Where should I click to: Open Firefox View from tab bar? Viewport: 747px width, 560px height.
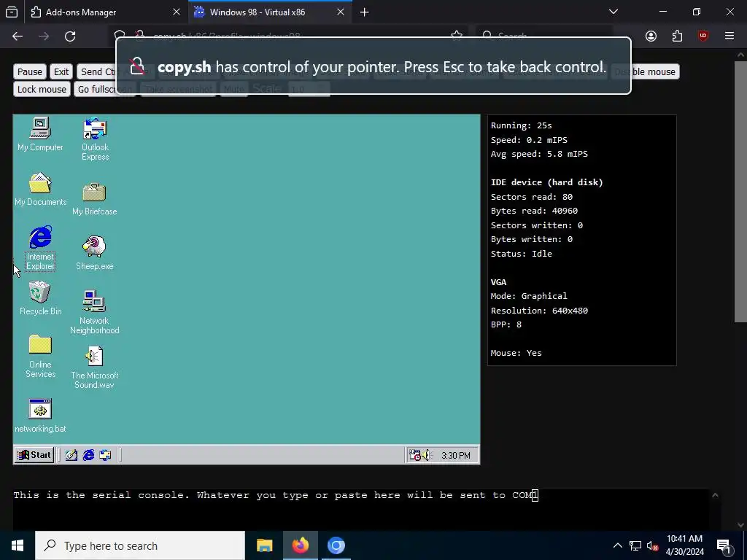tap(12, 12)
